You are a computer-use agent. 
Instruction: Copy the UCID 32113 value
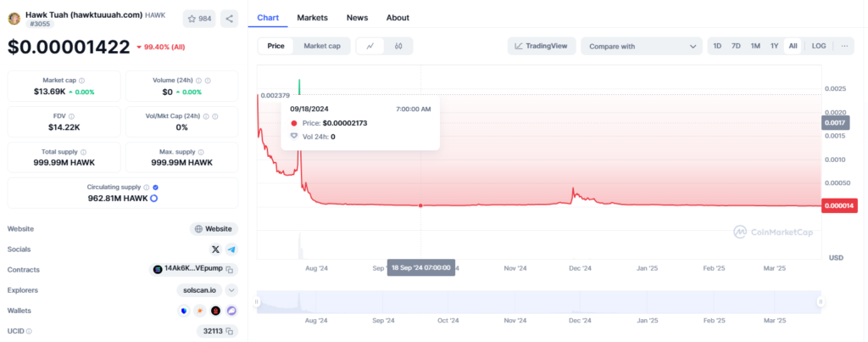[229, 331]
